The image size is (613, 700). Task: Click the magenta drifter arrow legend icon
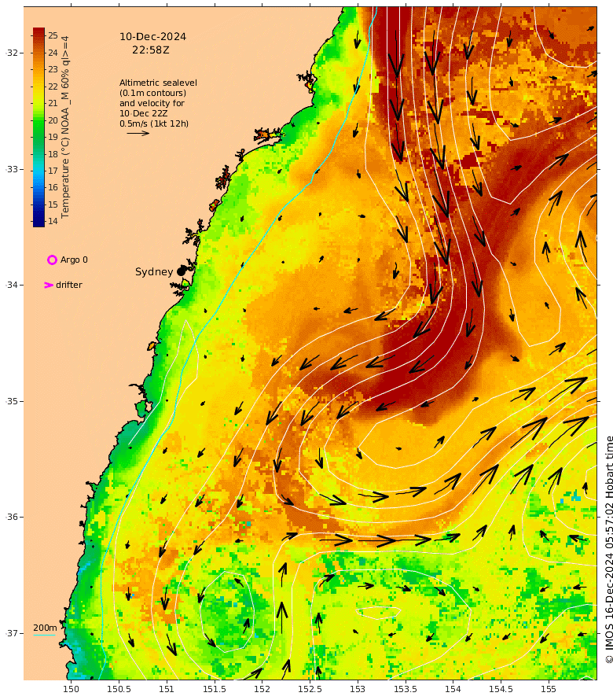tap(49, 285)
